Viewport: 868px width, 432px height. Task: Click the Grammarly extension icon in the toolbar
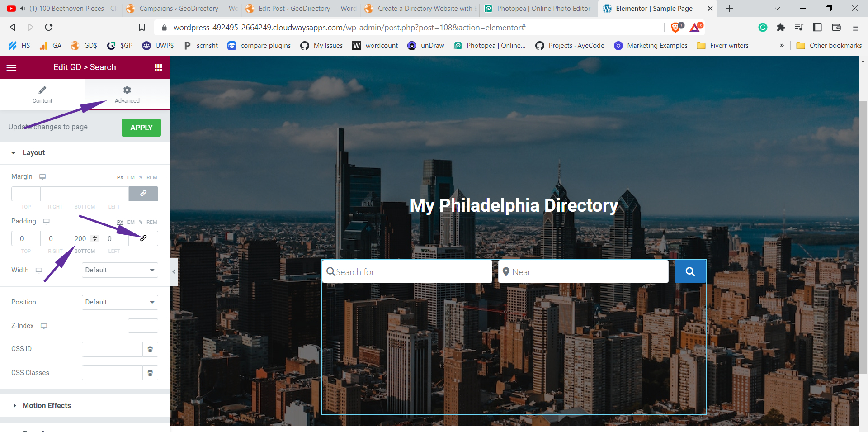point(763,27)
